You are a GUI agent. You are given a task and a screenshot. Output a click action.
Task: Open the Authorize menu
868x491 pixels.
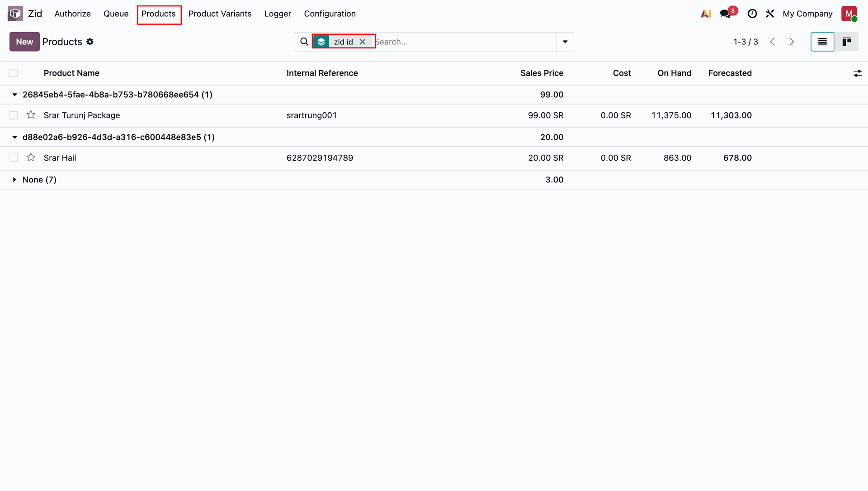point(72,14)
